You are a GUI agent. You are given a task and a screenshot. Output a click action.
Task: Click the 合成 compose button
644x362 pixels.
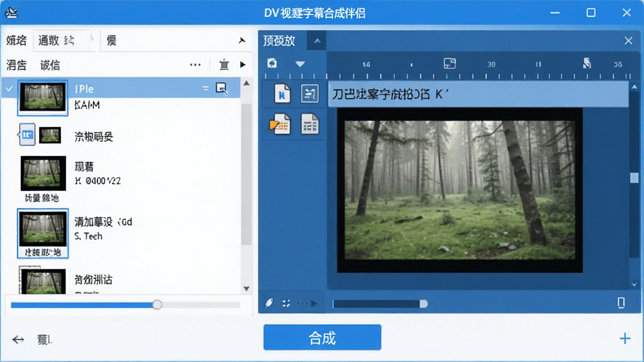pyautogui.click(x=322, y=337)
